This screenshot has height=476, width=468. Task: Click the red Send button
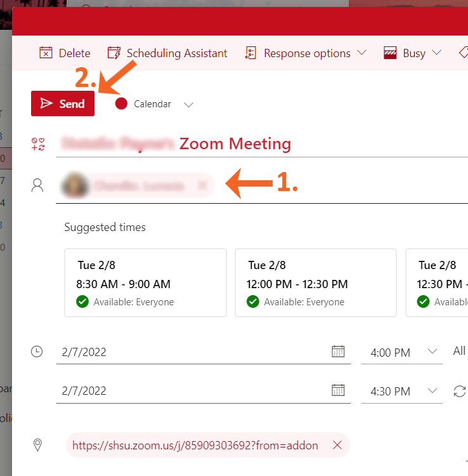pos(63,103)
